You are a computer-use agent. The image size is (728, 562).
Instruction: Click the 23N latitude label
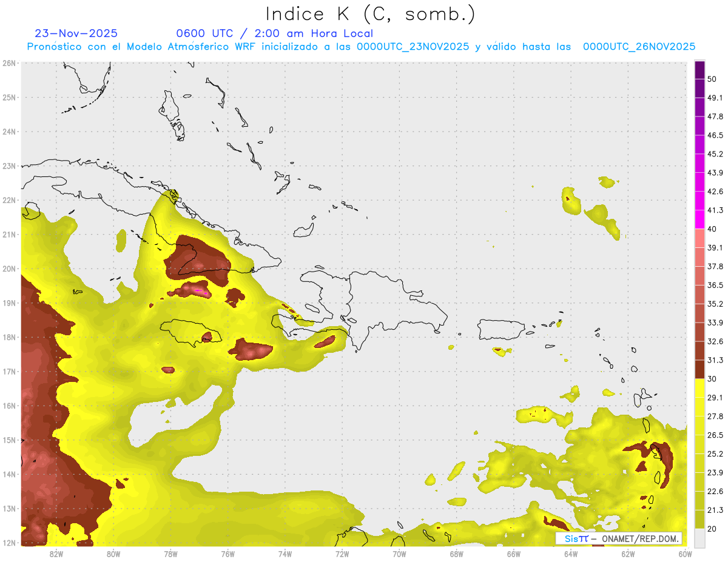click(9, 166)
